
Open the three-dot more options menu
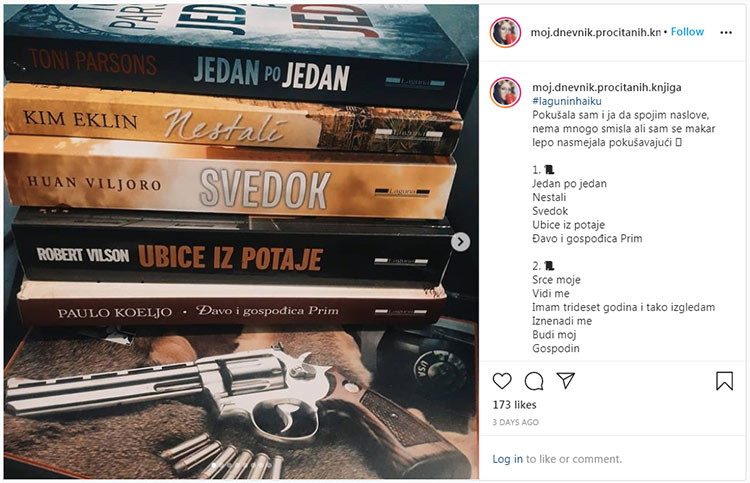click(726, 32)
